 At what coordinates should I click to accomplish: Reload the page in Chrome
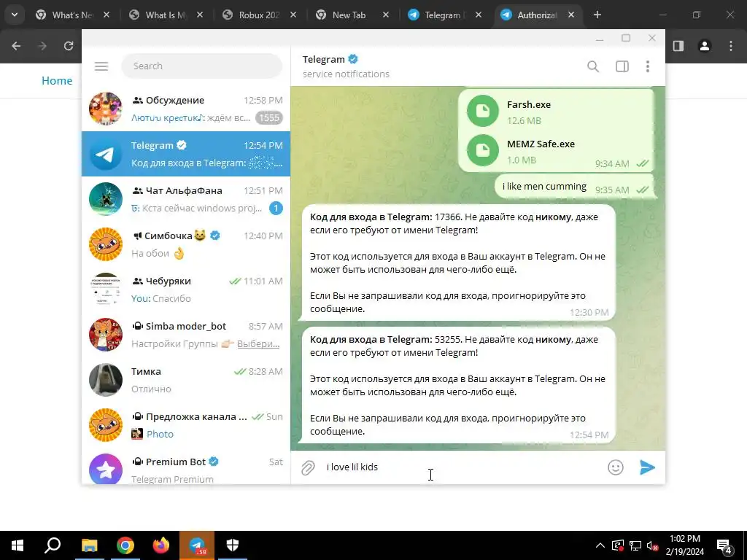(69, 46)
